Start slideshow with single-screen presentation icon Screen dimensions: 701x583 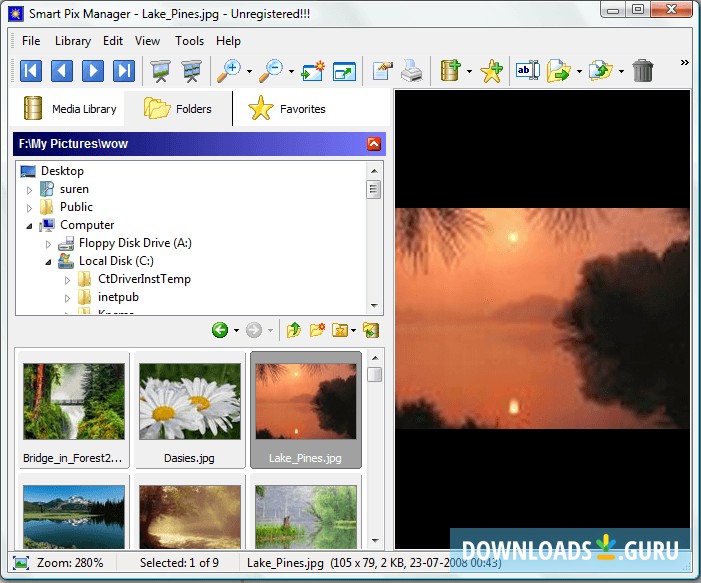coord(160,71)
